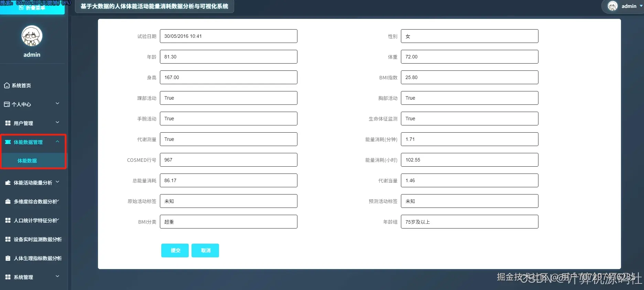
Task: Expand the 体能活动能量分析 submenu arrow
Action: (x=57, y=182)
